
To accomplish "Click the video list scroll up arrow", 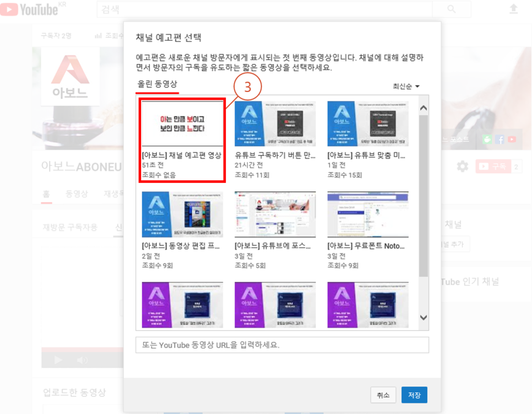I will (x=424, y=108).
